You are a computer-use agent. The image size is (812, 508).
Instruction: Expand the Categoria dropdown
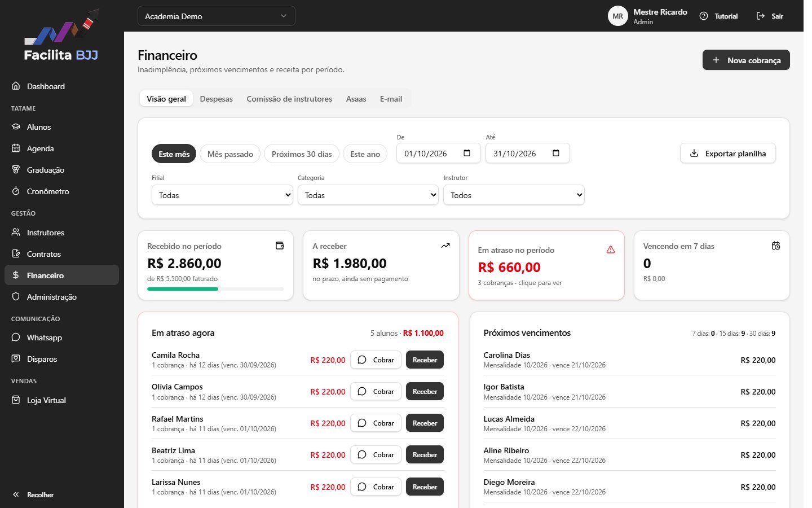tap(368, 195)
